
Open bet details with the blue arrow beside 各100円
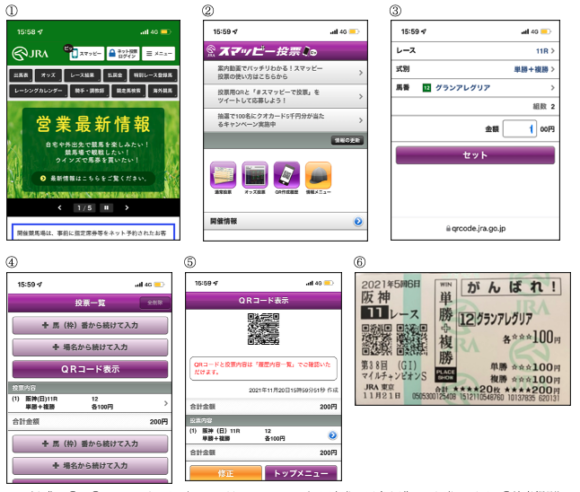(333, 435)
